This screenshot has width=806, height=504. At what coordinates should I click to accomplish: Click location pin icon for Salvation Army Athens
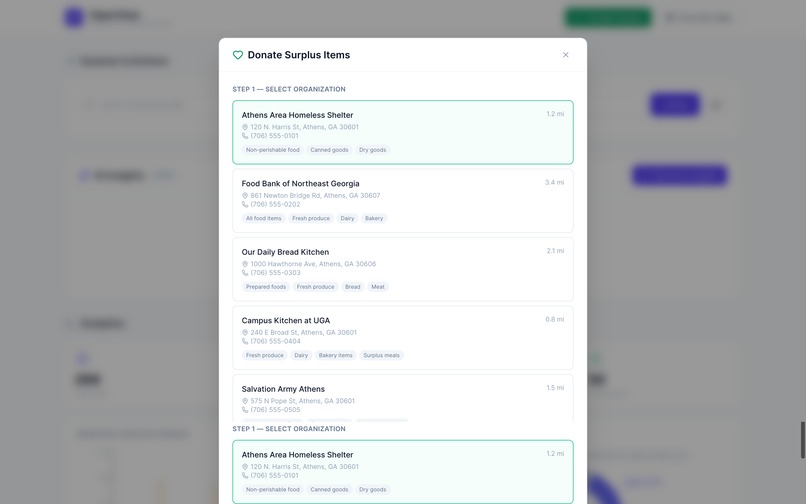[x=245, y=401]
